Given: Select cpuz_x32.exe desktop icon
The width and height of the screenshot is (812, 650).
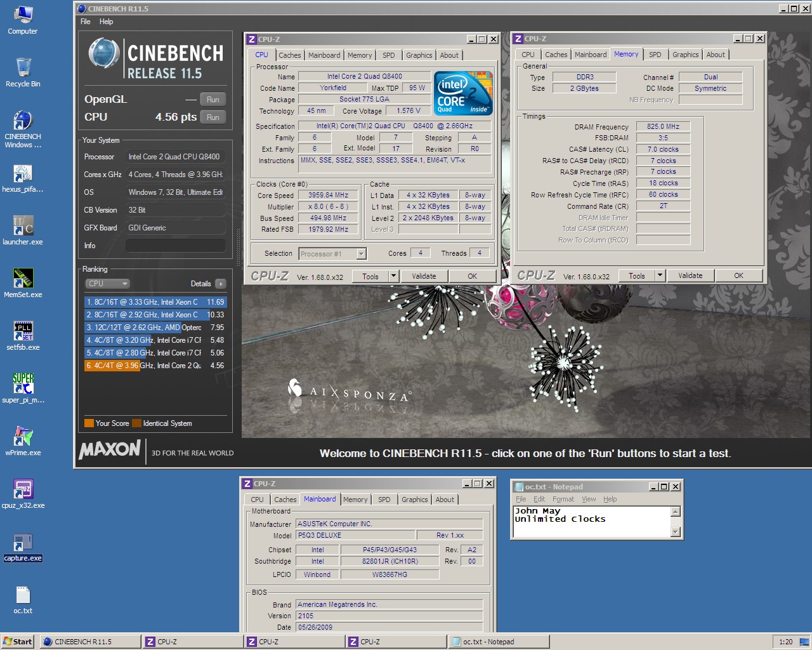Looking at the screenshot, I should tap(23, 494).
